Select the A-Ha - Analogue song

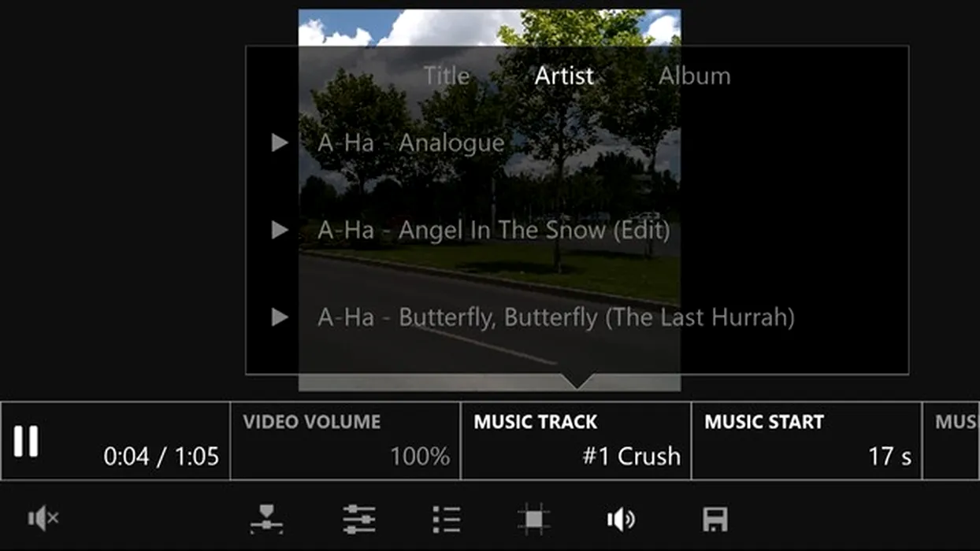410,142
